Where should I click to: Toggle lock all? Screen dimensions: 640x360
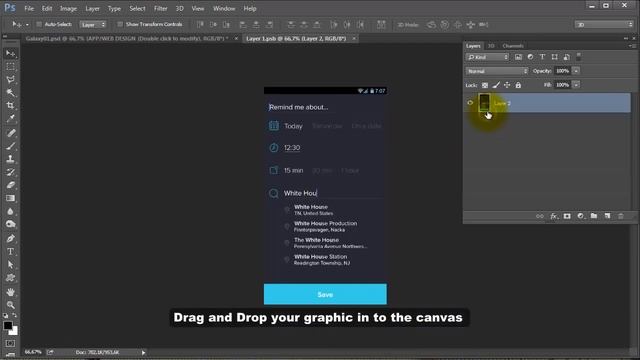pos(518,85)
